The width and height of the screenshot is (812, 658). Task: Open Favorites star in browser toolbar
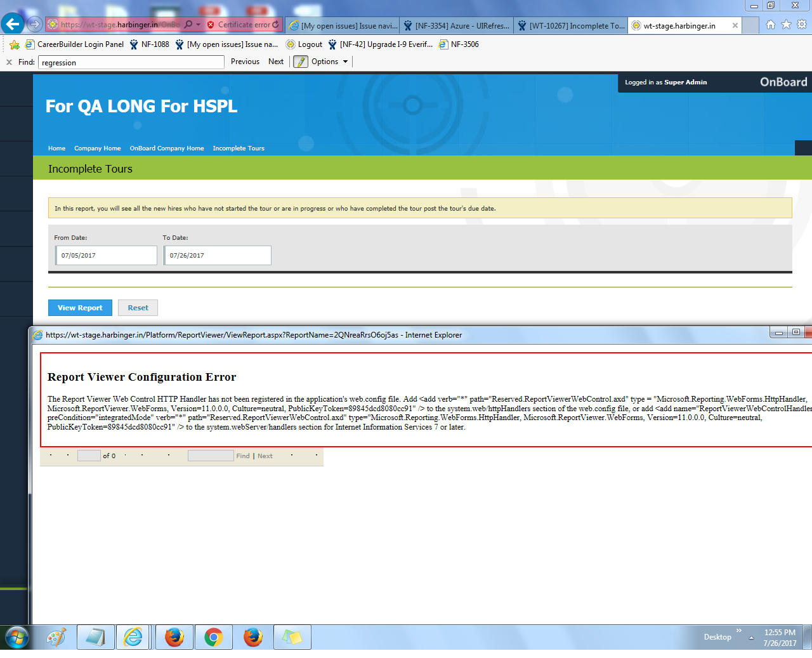(x=786, y=24)
